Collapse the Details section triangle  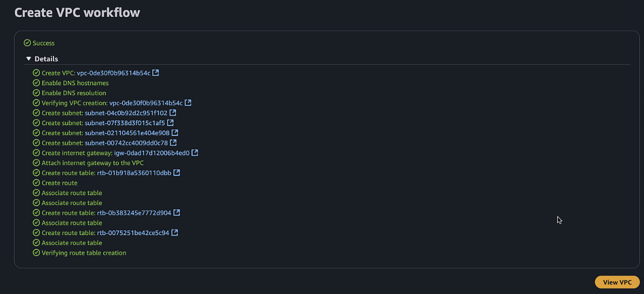[29, 59]
